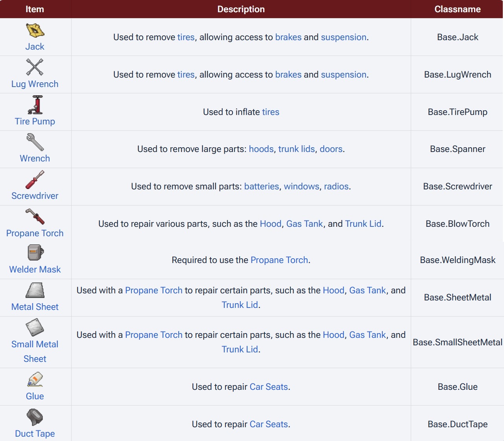The width and height of the screenshot is (504, 441).
Task: Click the Welder Mask icon
Action: [35, 253]
